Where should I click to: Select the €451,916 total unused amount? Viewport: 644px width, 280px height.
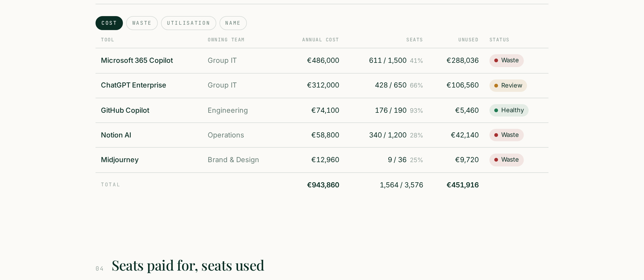tap(463, 185)
